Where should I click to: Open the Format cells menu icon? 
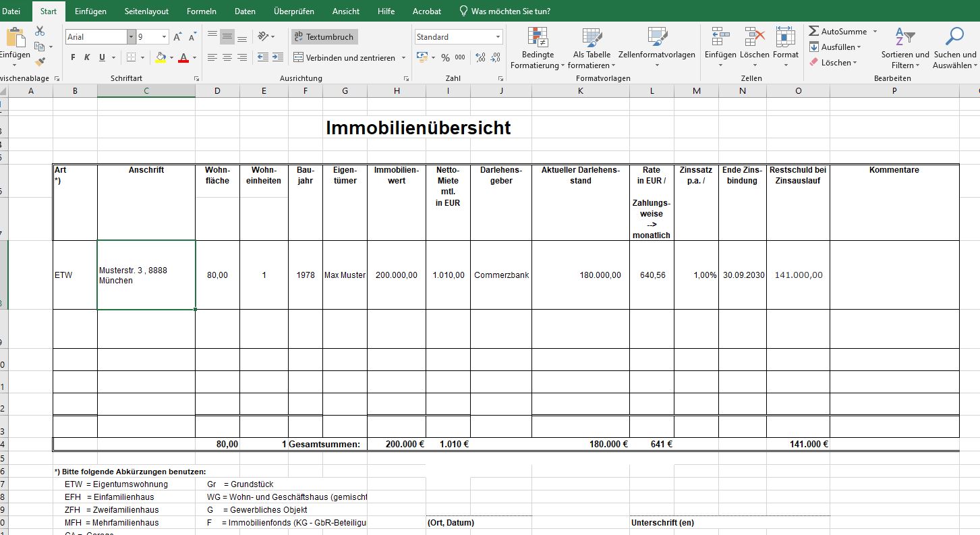coord(786,37)
